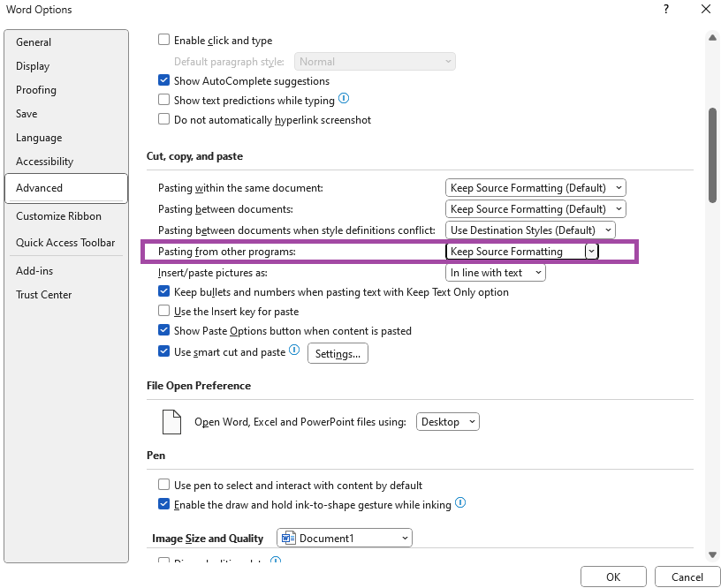Click Cancel to discard changes
This screenshot has height=588, width=721.
(x=687, y=577)
